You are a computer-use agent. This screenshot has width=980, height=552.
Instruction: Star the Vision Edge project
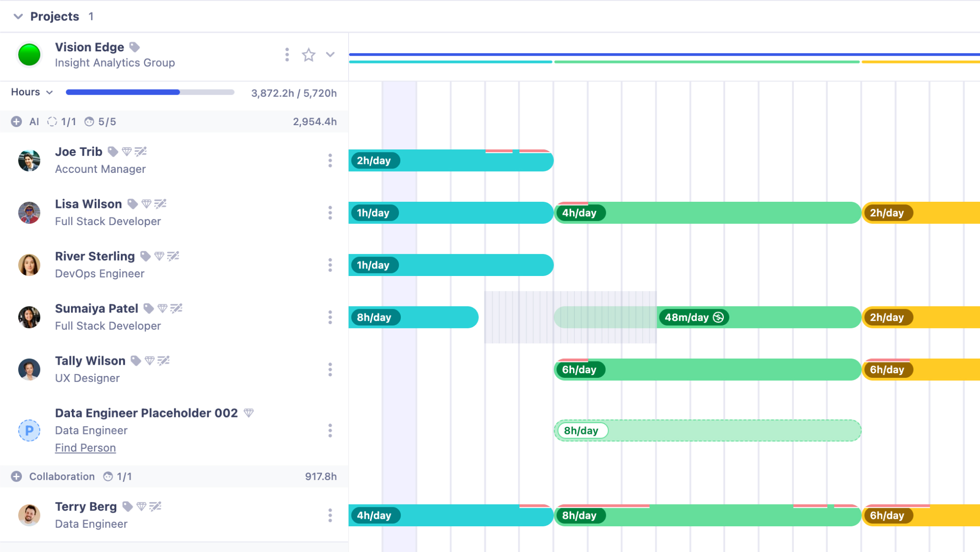(308, 55)
